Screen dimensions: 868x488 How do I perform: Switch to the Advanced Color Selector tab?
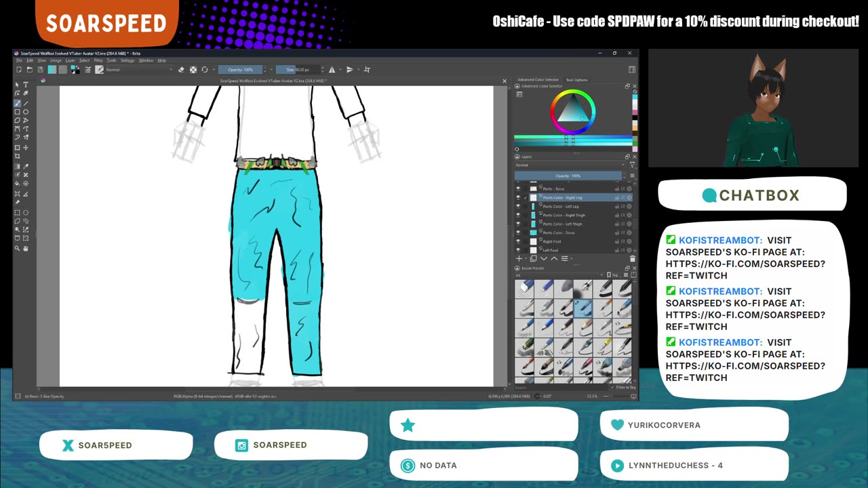pos(538,80)
